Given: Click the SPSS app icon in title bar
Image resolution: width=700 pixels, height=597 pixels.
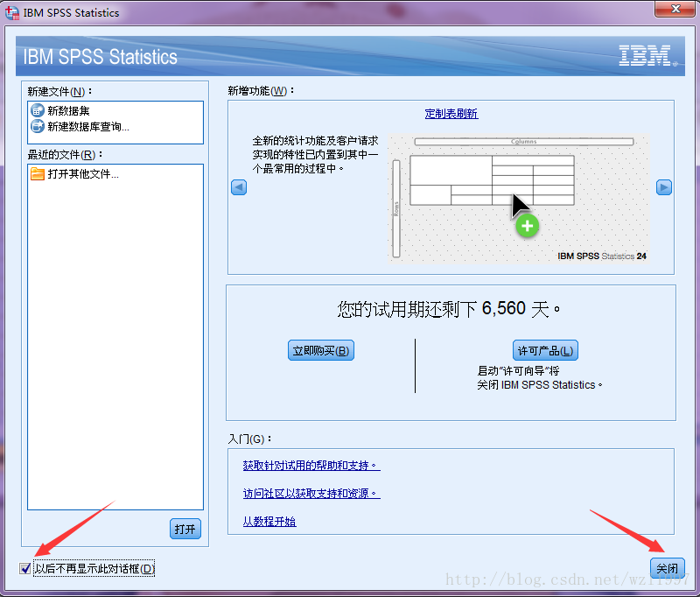Looking at the screenshot, I should click(12, 12).
